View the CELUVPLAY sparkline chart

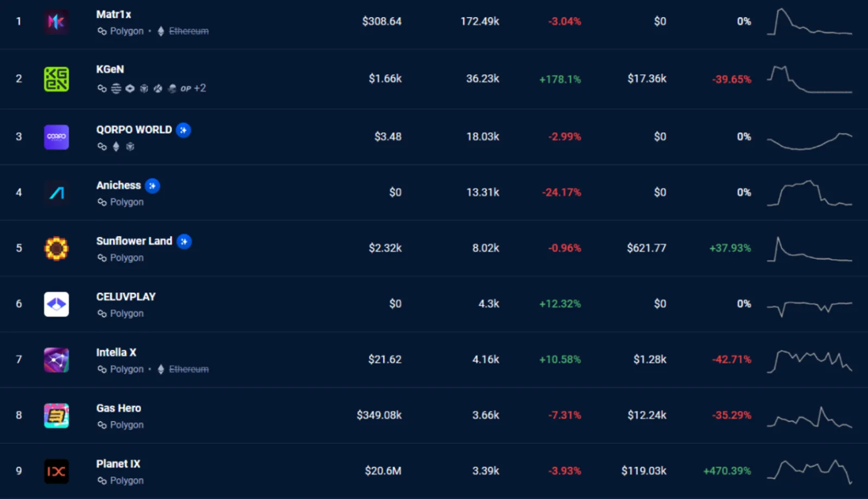click(x=809, y=308)
